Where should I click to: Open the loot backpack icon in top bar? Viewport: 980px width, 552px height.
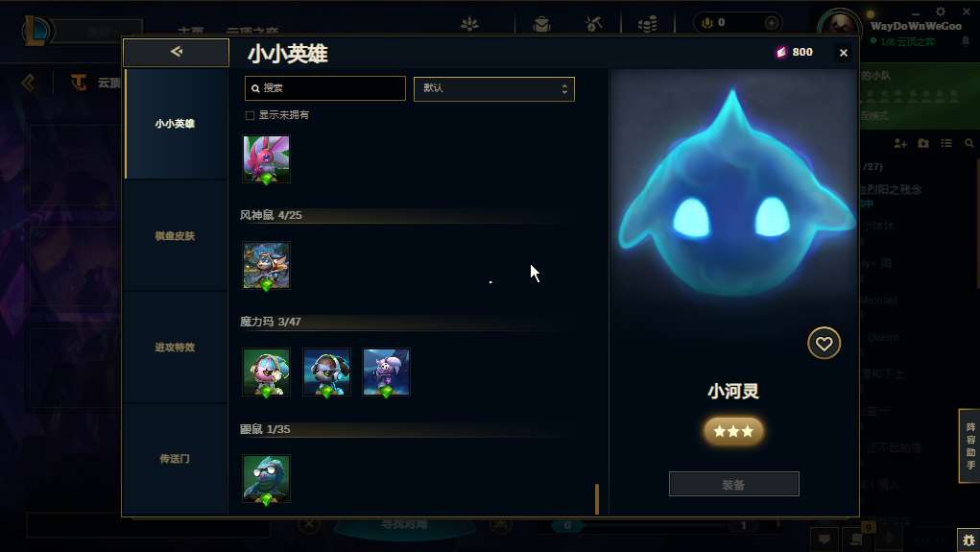[541, 24]
